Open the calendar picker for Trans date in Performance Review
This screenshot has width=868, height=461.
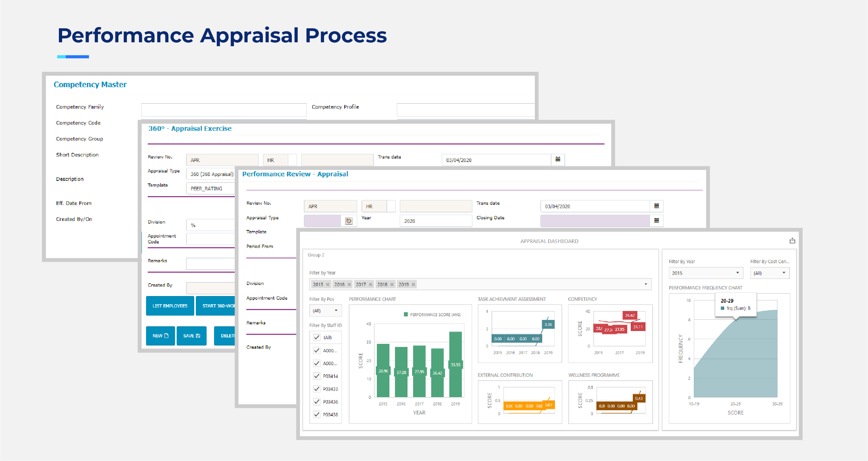657,206
